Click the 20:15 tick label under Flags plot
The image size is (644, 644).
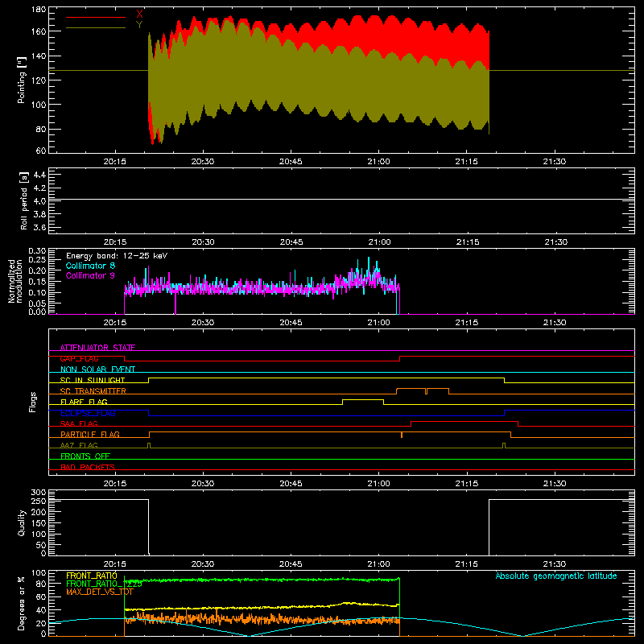pos(114,484)
